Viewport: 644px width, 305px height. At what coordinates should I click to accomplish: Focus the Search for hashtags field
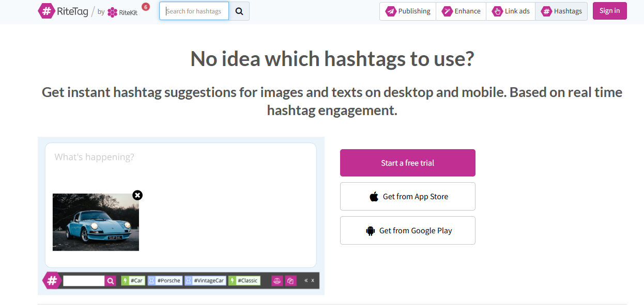click(x=194, y=11)
